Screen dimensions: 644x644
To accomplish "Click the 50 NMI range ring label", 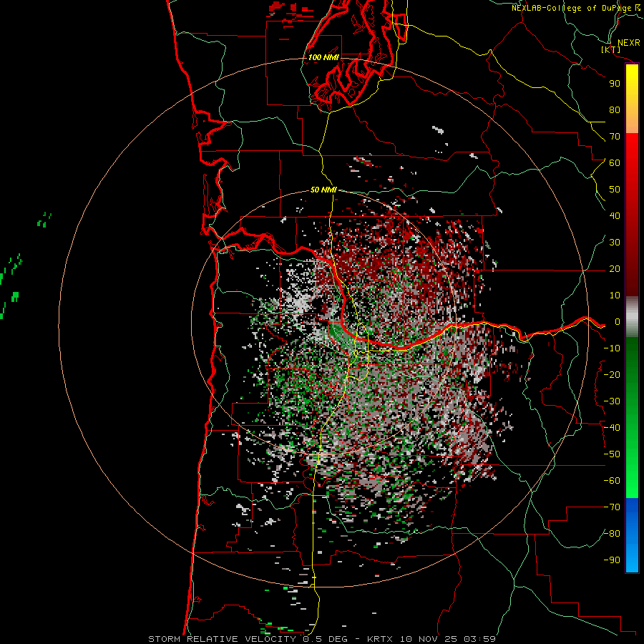I will pos(323,190).
